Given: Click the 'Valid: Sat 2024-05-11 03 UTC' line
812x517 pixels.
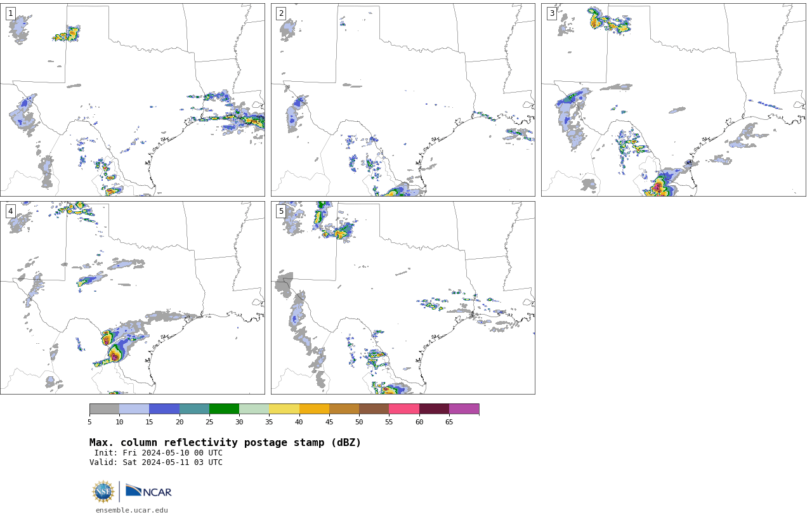Looking at the screenshot, I should pyautogui.click(x=156, y=462).
